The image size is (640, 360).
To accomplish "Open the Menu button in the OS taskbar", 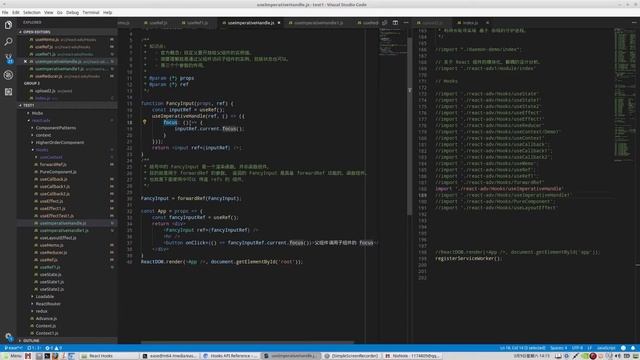I will point(12,356).
